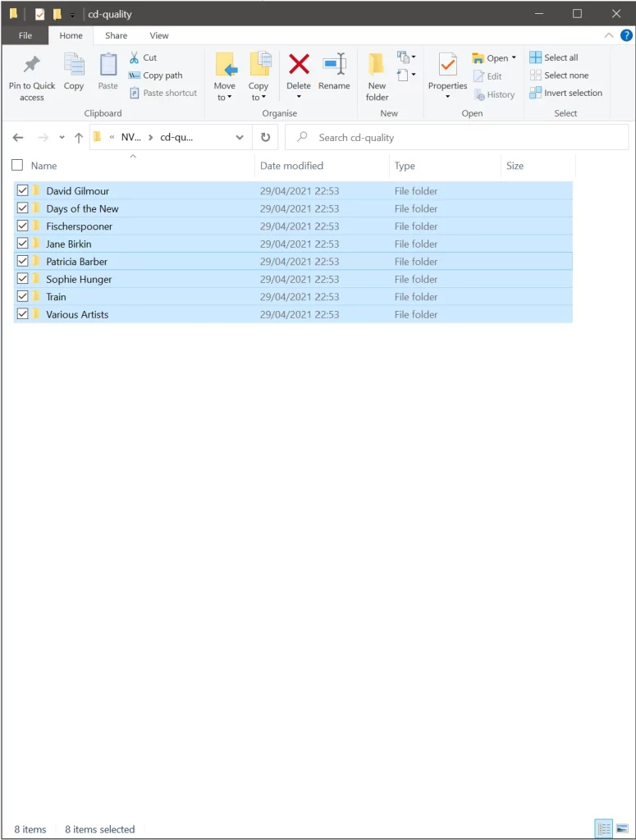Click the Rename icon
The image size is (636, 840).
(x=334, y=64)
